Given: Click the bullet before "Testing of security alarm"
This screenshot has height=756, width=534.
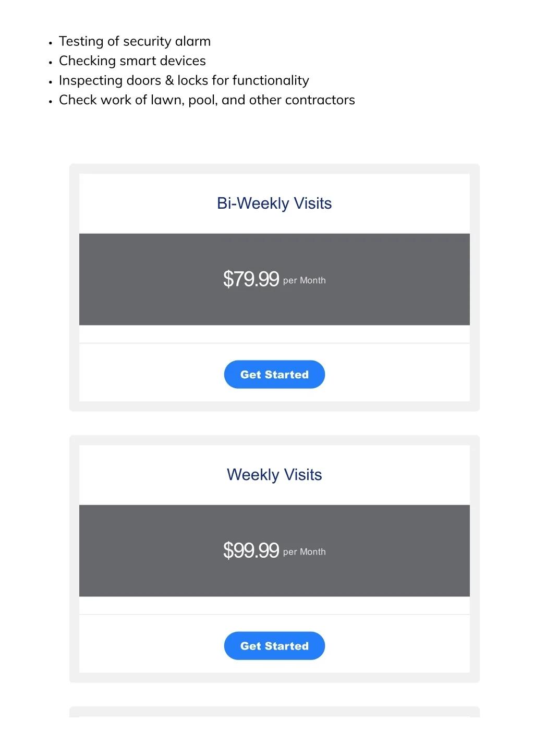Looking at the screenshot, I should 51,43.
